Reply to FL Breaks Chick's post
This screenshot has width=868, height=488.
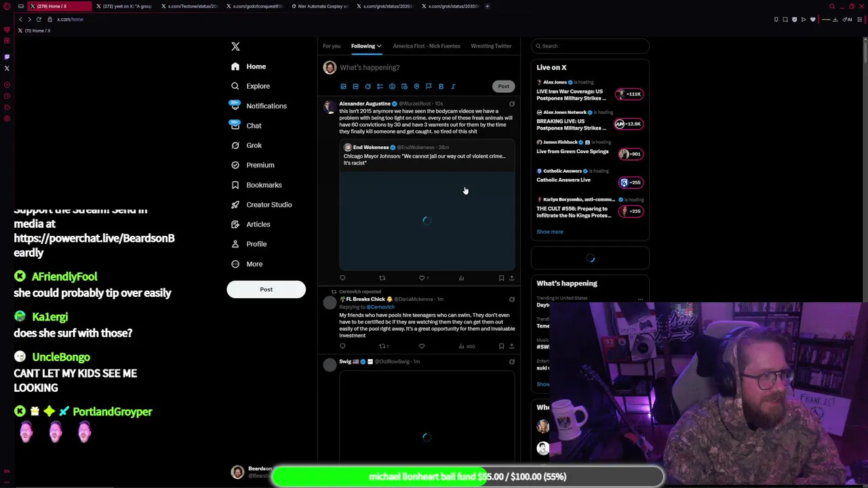(342, 346)
